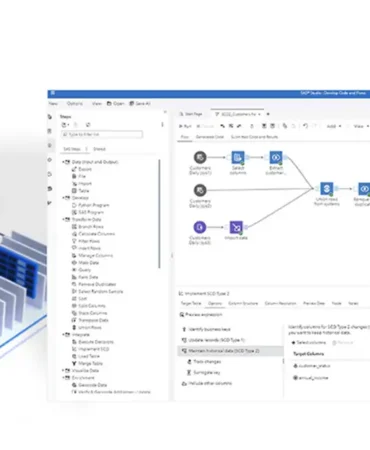Switch to the Generated Code tab
This screenshot has width=370, height=450.
pyautogui.click(x=210, y=137)
